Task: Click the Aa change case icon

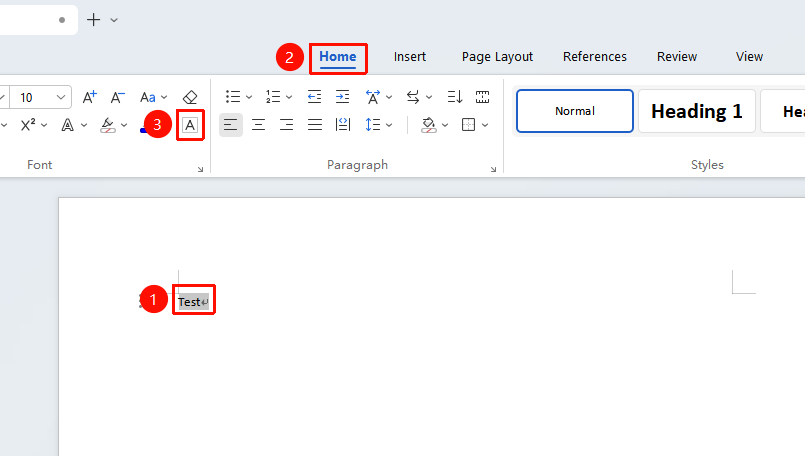Action: click(148, 97)
